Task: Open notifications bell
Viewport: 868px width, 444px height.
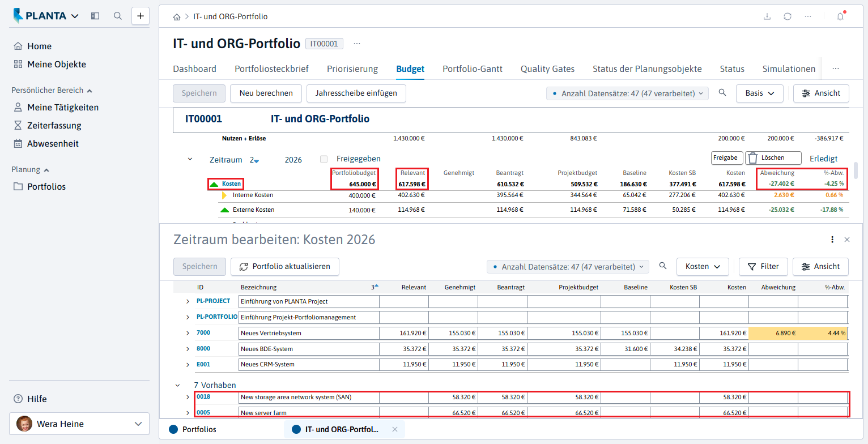Action: pos(840,16)
